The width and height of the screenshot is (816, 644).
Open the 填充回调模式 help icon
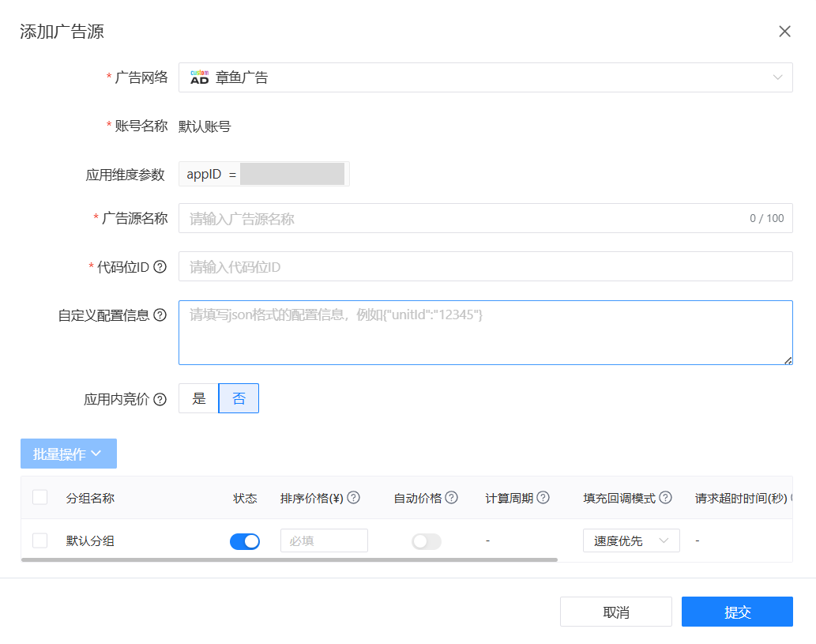click(666, 497)
